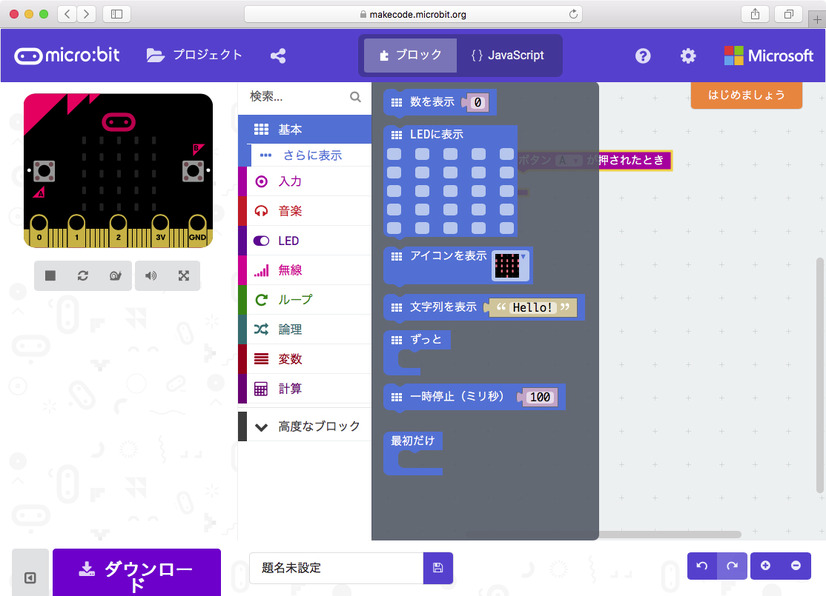Click the はじめましょう button
The height and width of the screenshot is (596, 826).
(746, 95)
